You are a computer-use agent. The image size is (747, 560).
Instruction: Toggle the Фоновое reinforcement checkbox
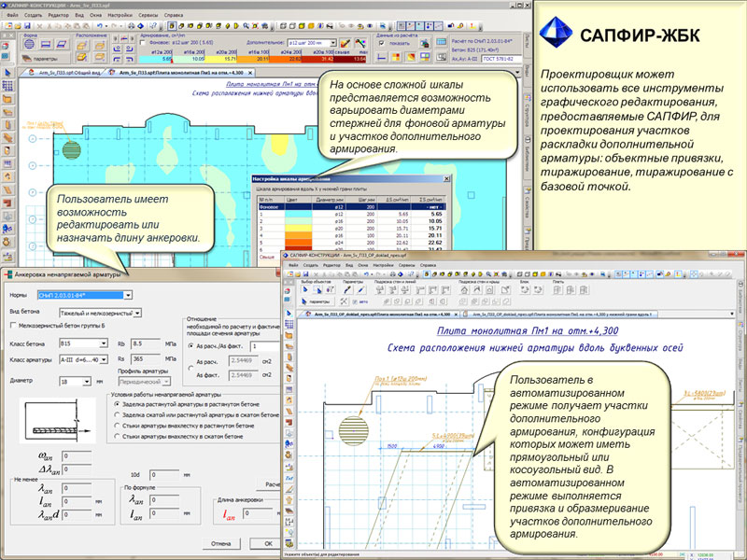pos(142,43)
